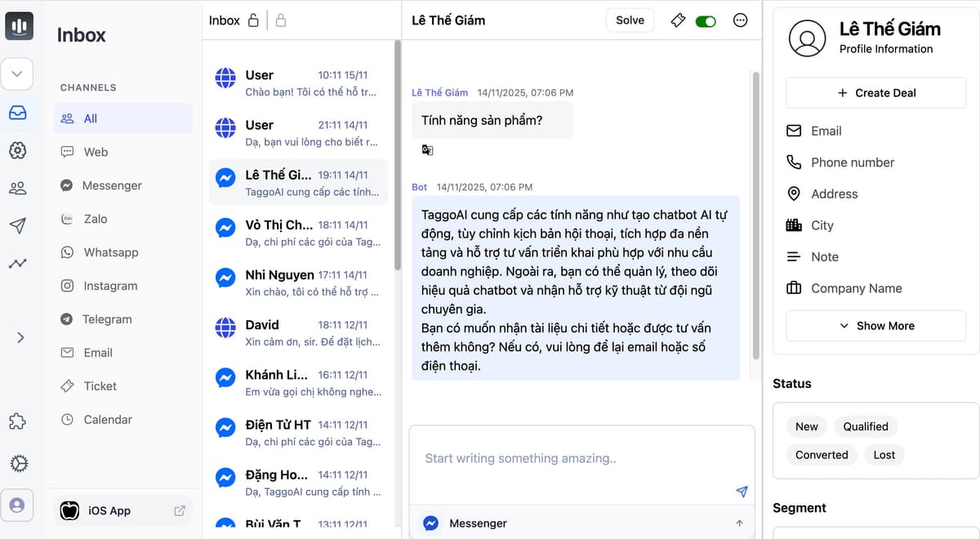Click the open lock icon beside Inbox

pos(253,20)
